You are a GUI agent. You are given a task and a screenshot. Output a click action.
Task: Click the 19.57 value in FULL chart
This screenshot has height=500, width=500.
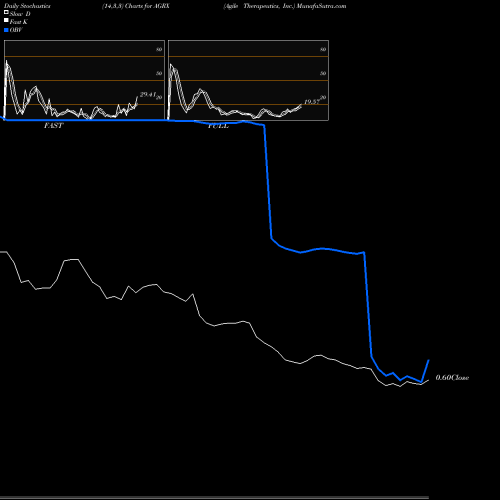(312, 102)
